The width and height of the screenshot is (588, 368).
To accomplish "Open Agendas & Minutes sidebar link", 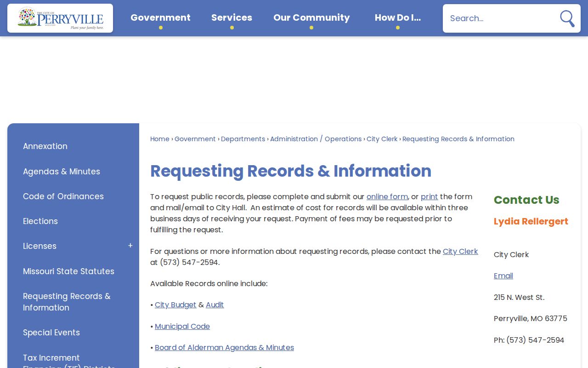I will (62, 172).
